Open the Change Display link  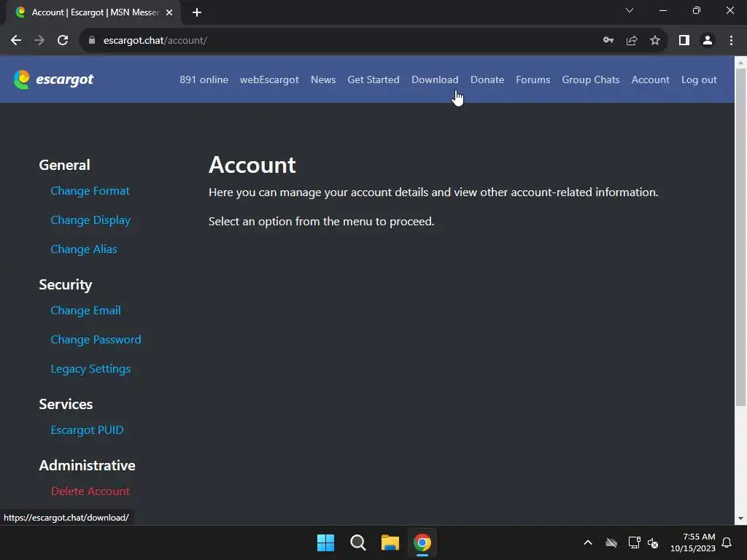(90, 220)
